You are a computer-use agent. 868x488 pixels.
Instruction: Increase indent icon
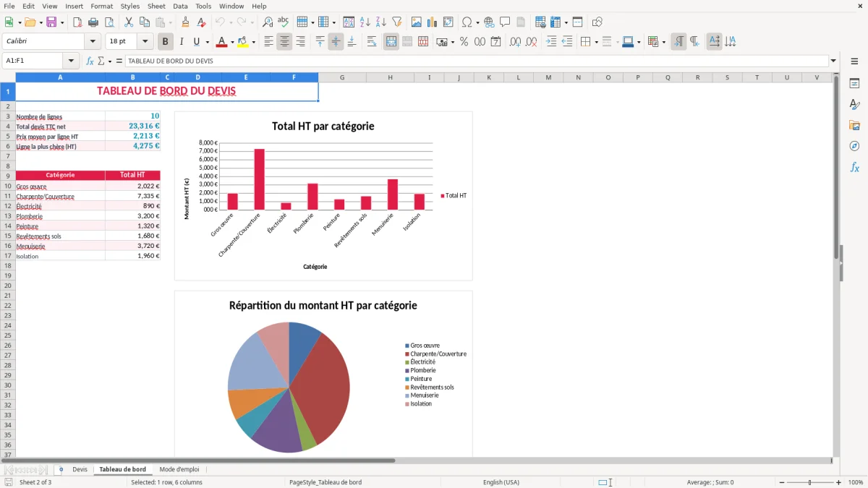pyautogui.click(x=551, y=42)
